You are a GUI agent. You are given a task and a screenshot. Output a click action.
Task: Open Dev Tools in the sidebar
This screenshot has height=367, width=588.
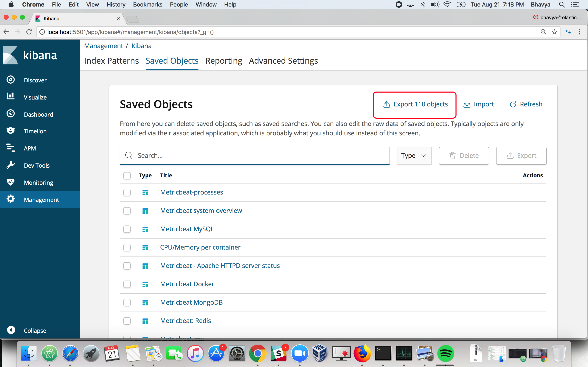click(37, 165)
